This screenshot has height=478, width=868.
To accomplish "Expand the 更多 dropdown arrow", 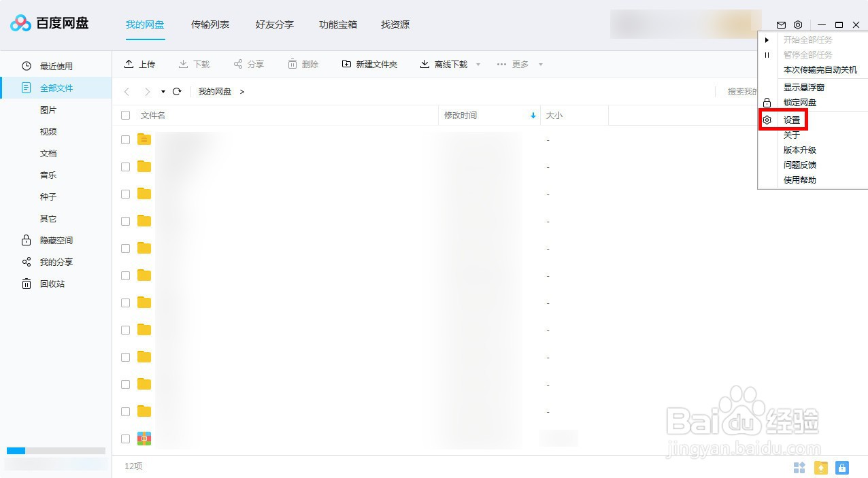I will click(540, 64).
